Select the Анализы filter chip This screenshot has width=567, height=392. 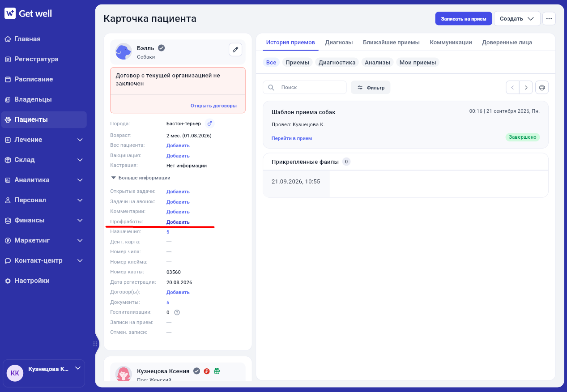pyautogui.click(x=377, y=62)
